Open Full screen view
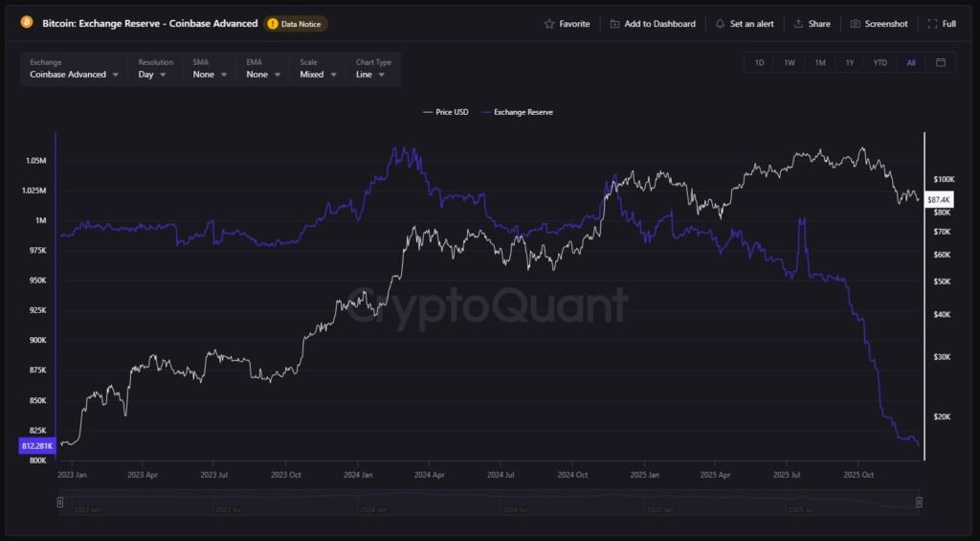 click(x=932, y=24)
